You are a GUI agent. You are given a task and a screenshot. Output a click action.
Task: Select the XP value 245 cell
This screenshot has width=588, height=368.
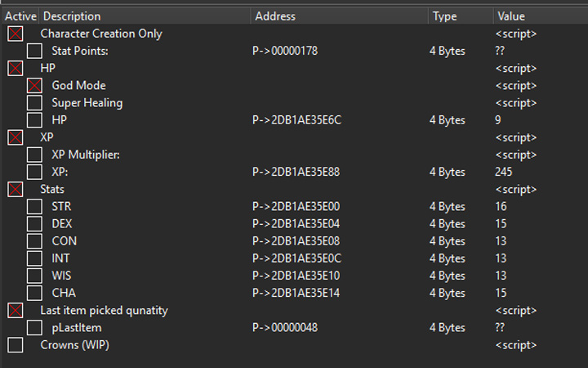coord(503,172)
